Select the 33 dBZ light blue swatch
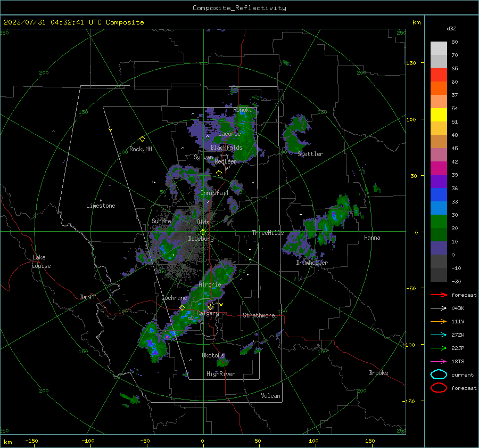 click(x=439, y=208)
